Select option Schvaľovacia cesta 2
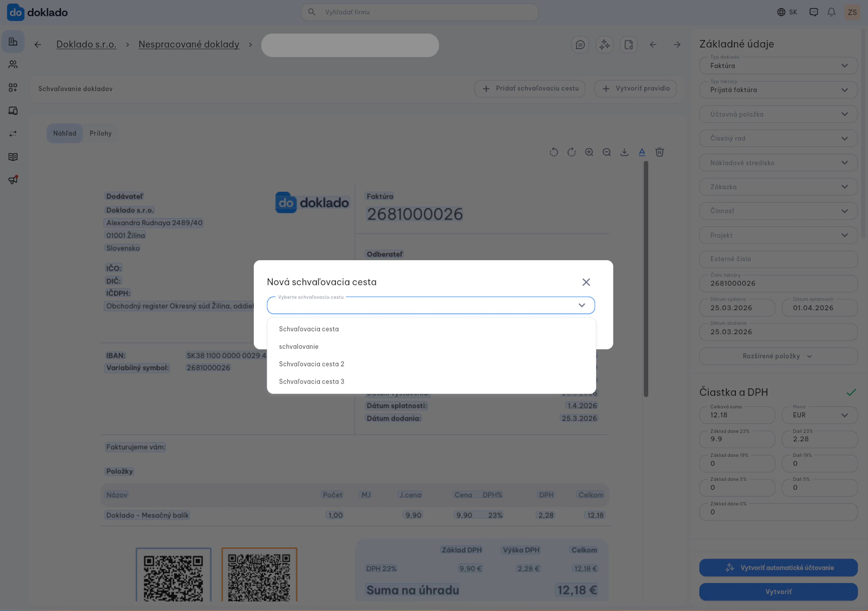 (431, 364)
